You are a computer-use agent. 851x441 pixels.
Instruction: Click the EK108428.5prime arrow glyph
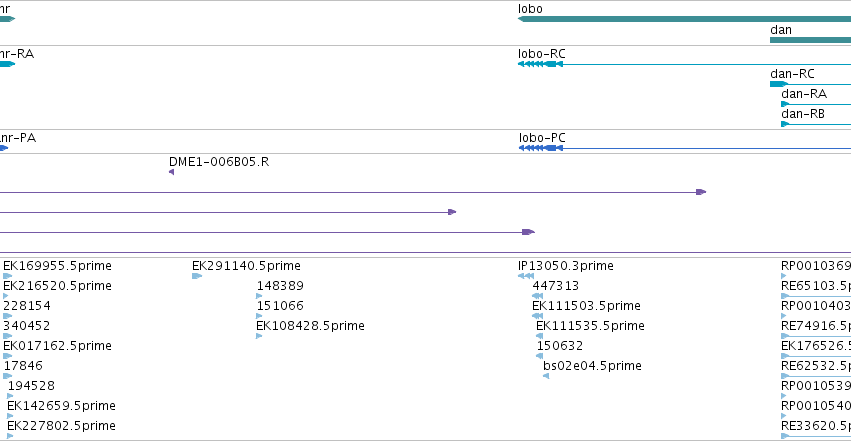click(x=259, y=336)
